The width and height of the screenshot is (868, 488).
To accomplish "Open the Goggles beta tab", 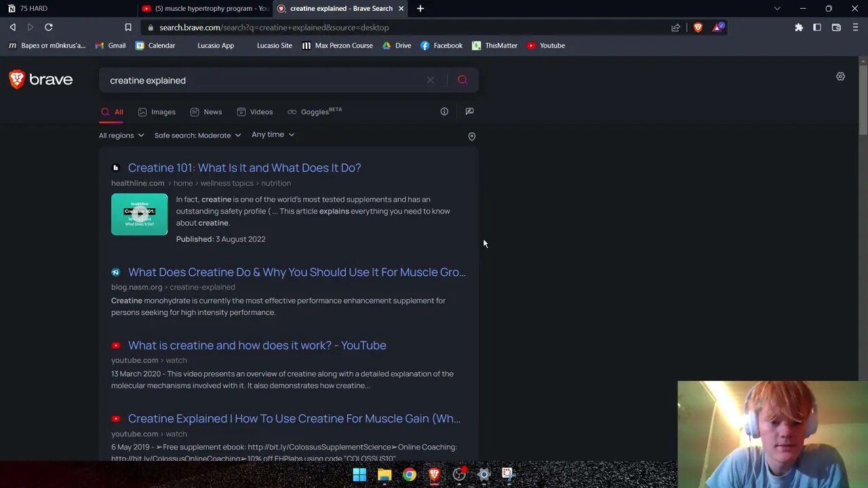I will (x=315, y=112).
